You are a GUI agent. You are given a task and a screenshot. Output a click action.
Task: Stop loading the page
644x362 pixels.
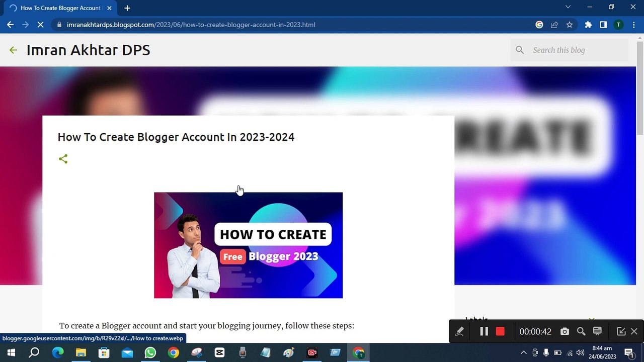(40, 25)
